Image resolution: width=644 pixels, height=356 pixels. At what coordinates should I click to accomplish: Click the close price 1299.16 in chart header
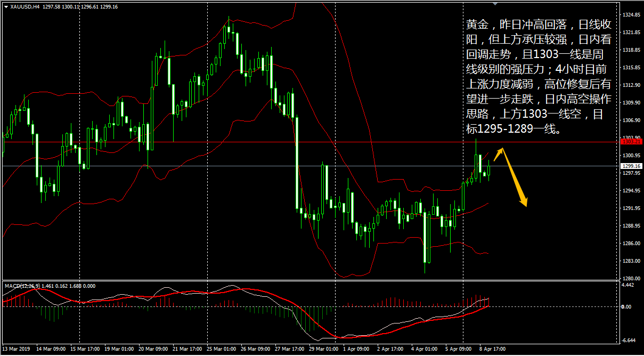[x=109, y=7]
